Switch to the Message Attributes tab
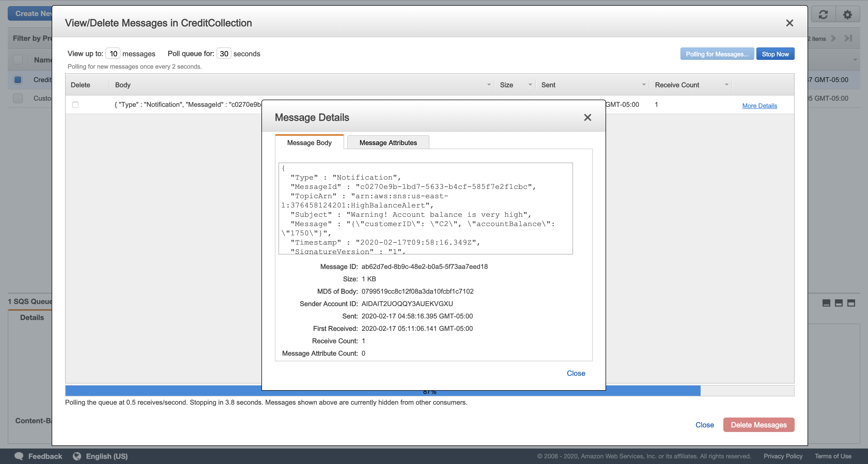 point(388,142)
